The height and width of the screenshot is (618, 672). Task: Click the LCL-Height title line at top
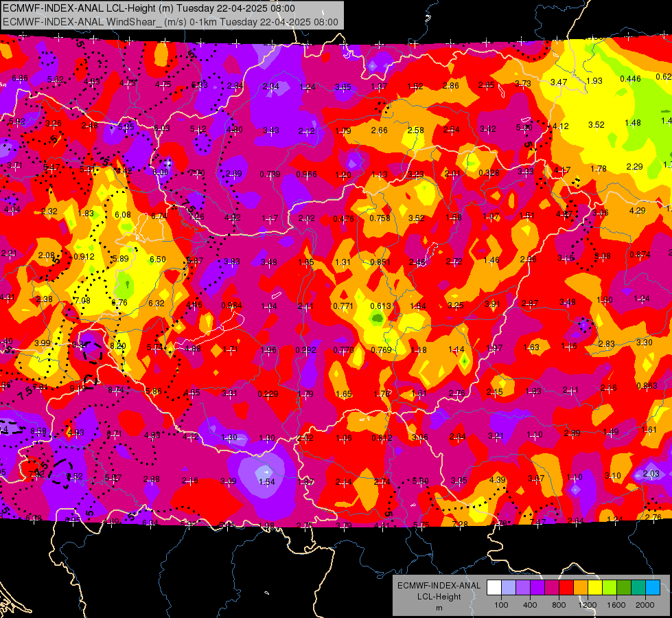pyautogui.click(x=149, y=8)
